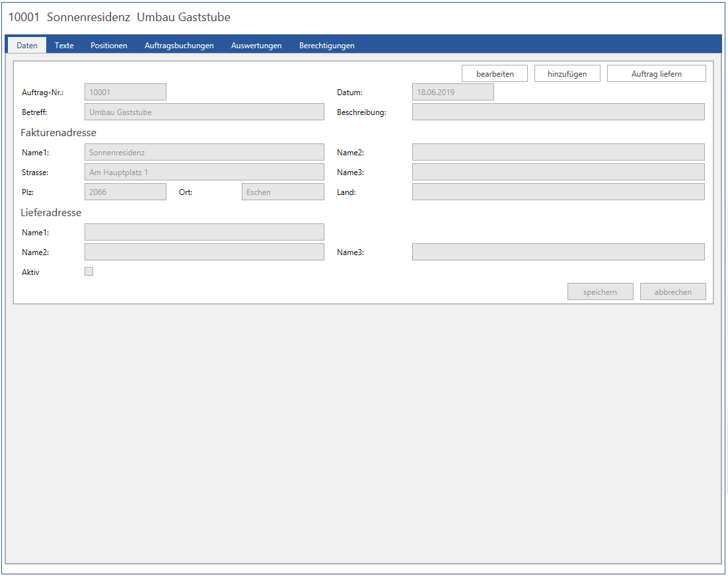Click the hinzufügen button
The image size is (728, 577).
coord(567,73)
